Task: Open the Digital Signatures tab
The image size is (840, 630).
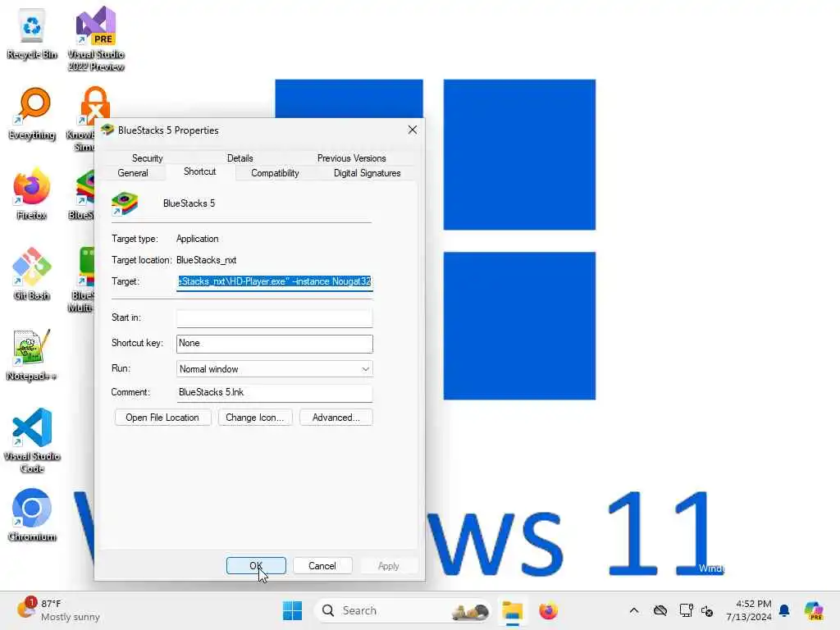Action: click(367, 173)
